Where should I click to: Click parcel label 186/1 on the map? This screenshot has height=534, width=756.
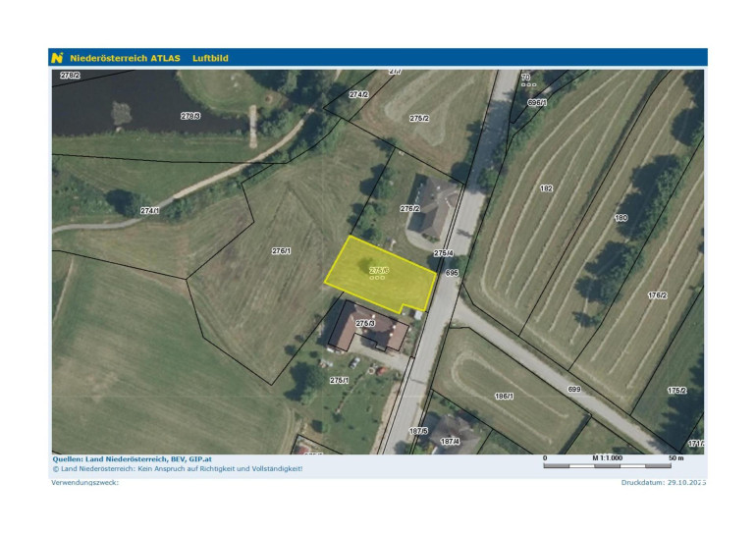[504, 396]
